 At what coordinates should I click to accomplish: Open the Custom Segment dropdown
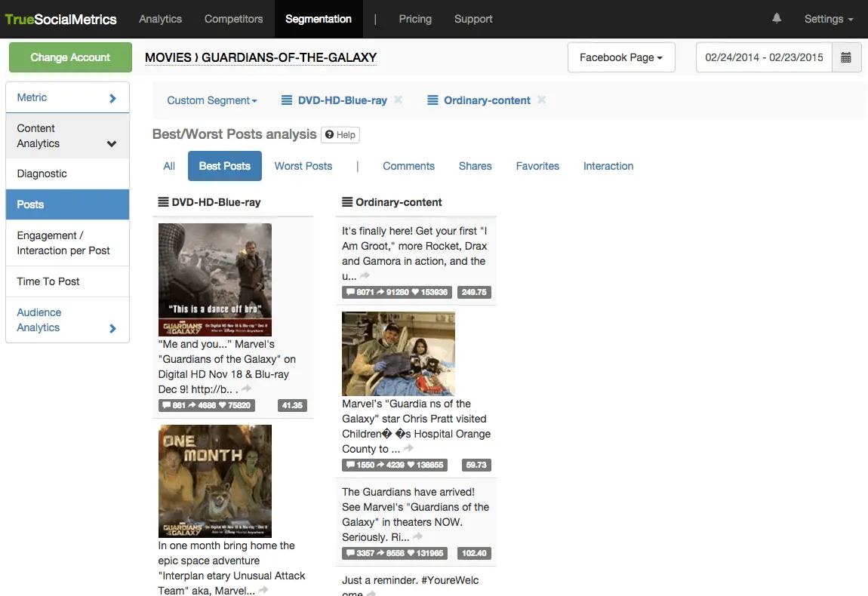click(x=211, y=100)
